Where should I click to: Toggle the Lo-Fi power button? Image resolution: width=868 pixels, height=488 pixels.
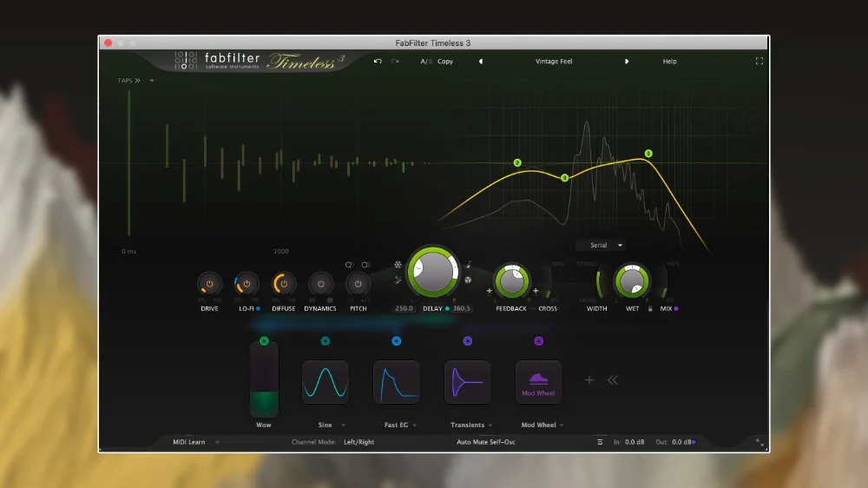click(x=247, y=284)
